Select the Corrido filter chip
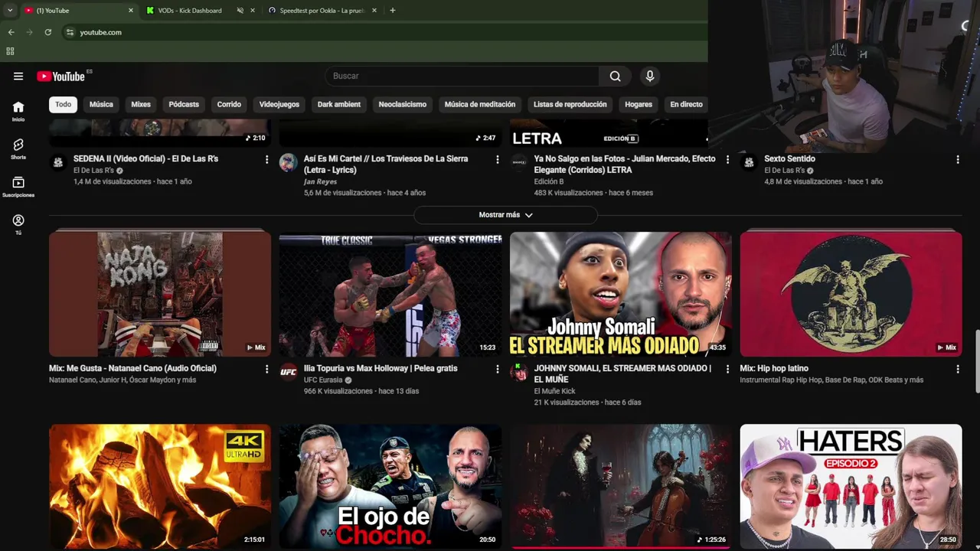 229,104
